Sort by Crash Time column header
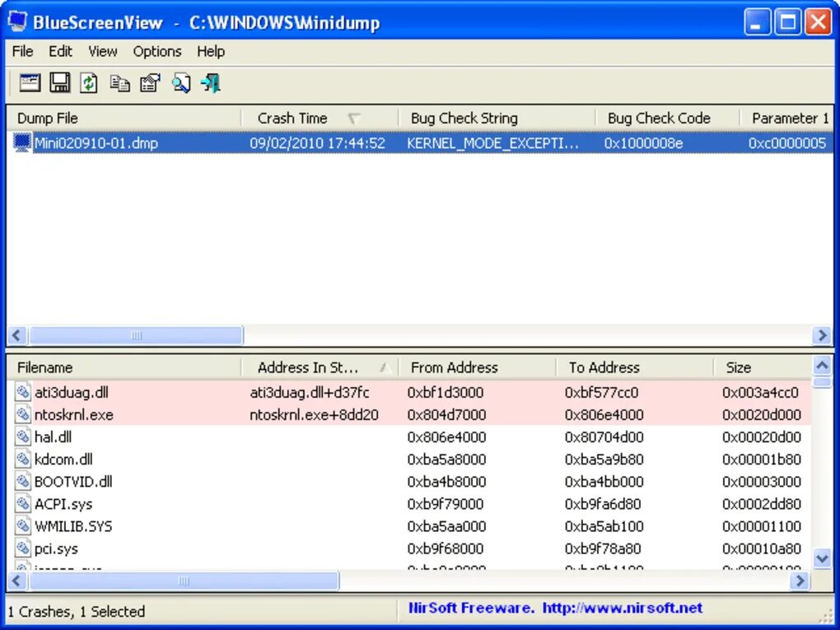 click(320, 118)
